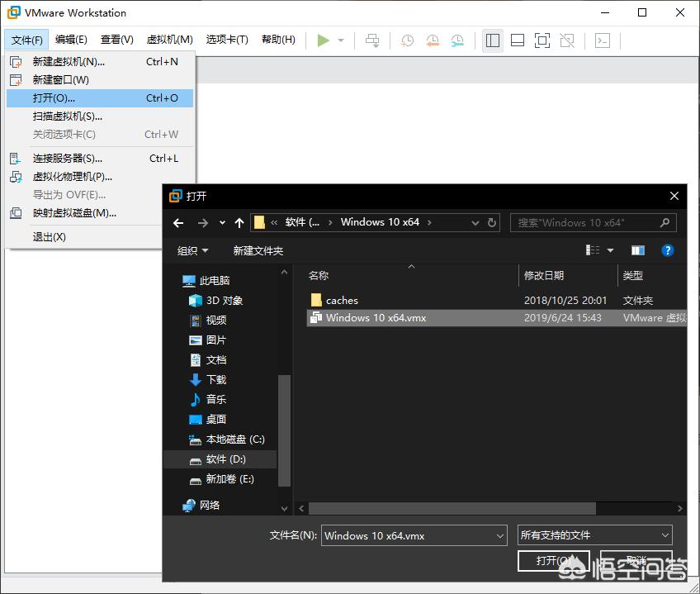Click the refresh icon in address bar
Image resolution: width=700 pixels, height=594 pixels.
(x=491, y=222)
